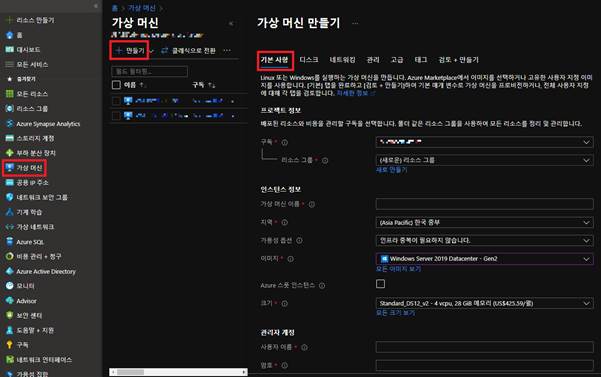This screenshot has width=601, height=377.
Task: Focus the 암호 input field
Action: [484, 365]
